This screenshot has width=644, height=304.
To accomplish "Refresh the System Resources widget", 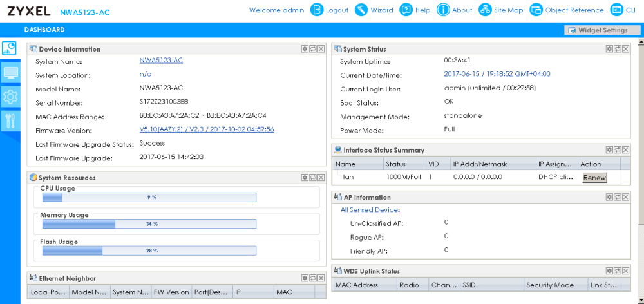I will 313,178.
